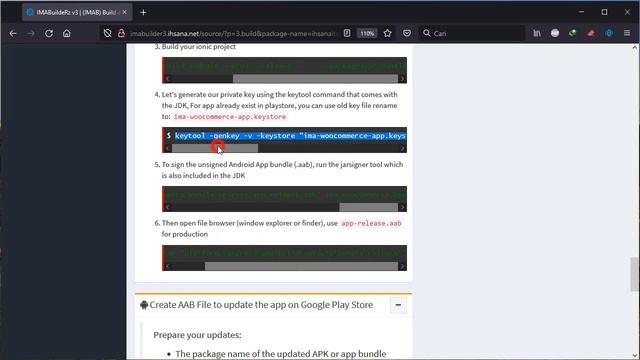Click 'The package name of the updated APK' bullet
Screen dimensions: 640x360
281,353
